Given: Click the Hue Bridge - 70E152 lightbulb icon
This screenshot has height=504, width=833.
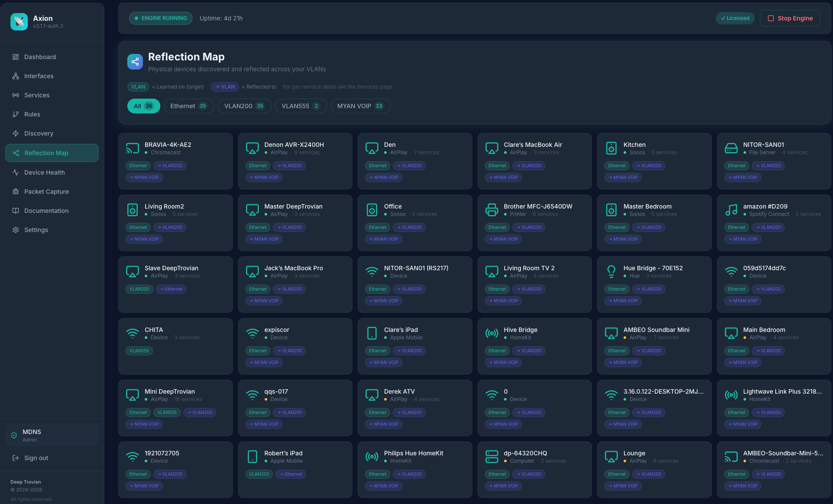Looking at the screenshot, I should 611,272.
